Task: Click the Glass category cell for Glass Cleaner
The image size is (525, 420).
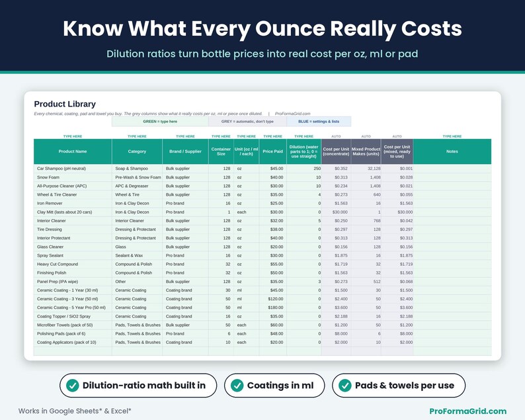Action: pyautogui.click(x=137, y=247)
